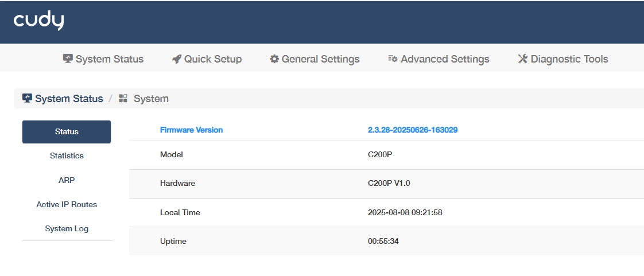Click the Diagnostic Tools wrench icon
The height and width of the screenshot is (276, 644).
coord(522,59)
